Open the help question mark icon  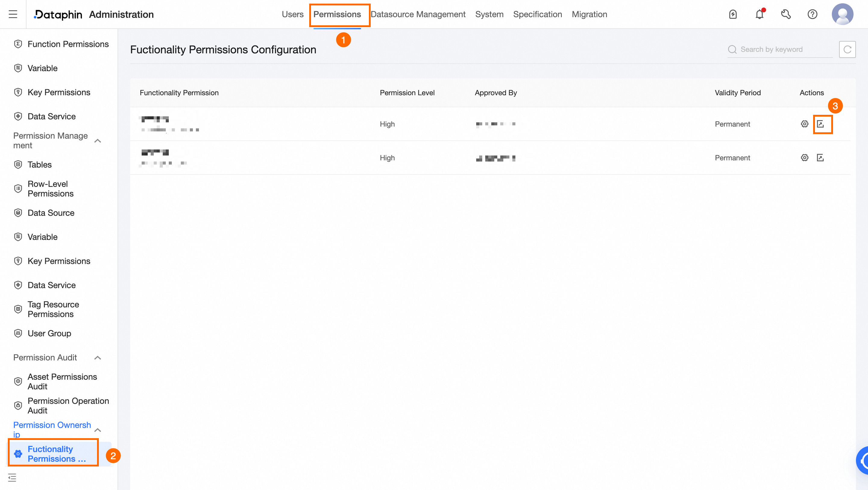(813, 14)
